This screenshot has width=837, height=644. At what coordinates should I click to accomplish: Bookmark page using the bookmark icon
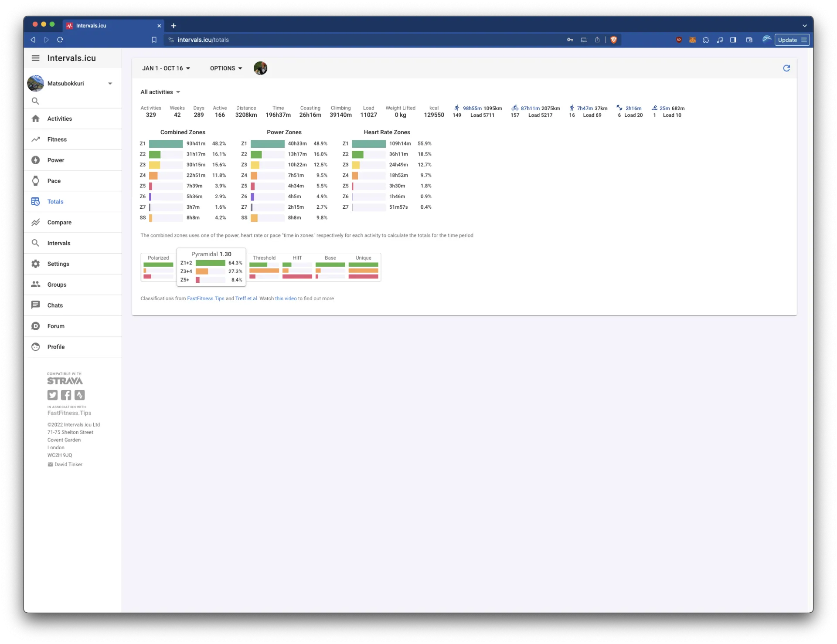(154, 40)
